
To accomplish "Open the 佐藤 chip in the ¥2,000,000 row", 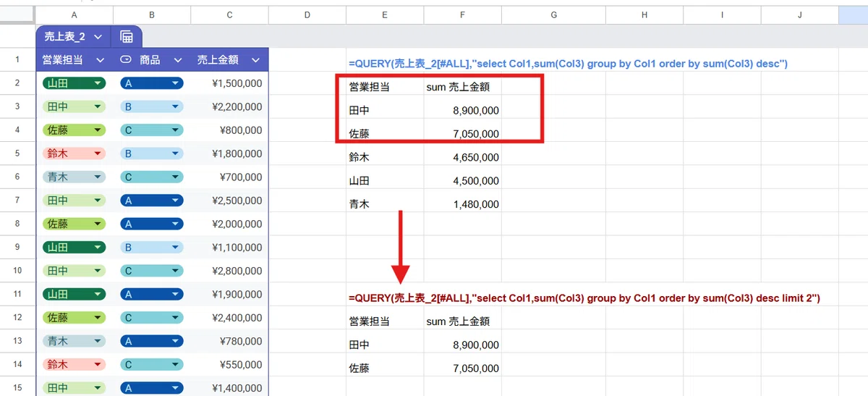I will [x=74, y=224].
